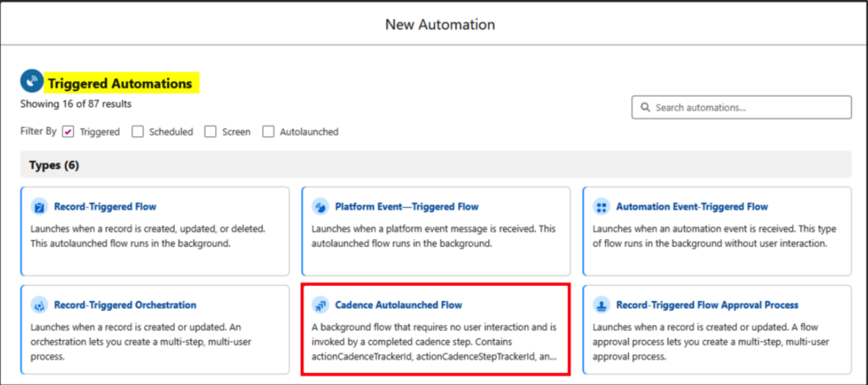Enable the Scheduled filter checkbox

point(138,131)
